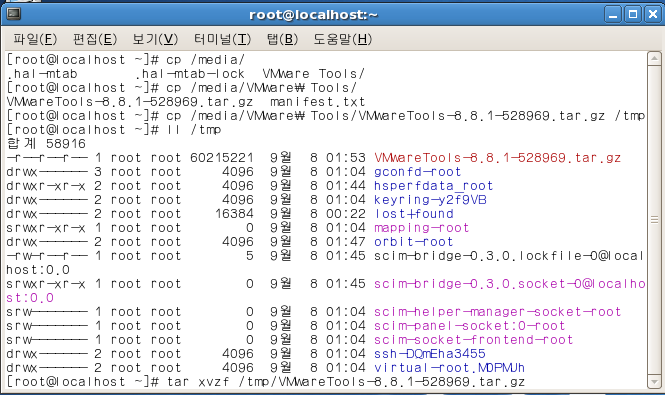The width and height of the screenshot is (665, 395).
Task: Open the 탭(B) menu
Action: [x=282, y=39]
